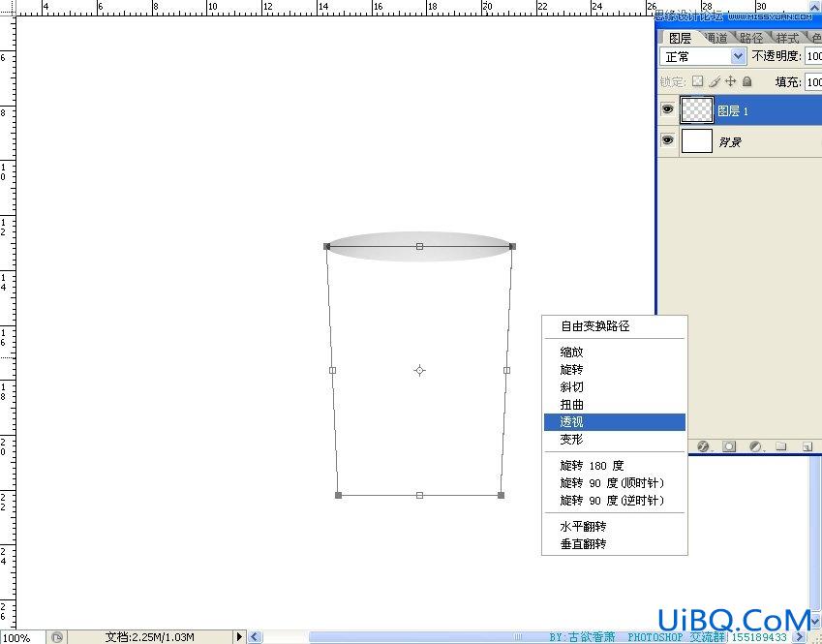
Task: Switch to the 样式 (Styles) tab
Action: 786,38
